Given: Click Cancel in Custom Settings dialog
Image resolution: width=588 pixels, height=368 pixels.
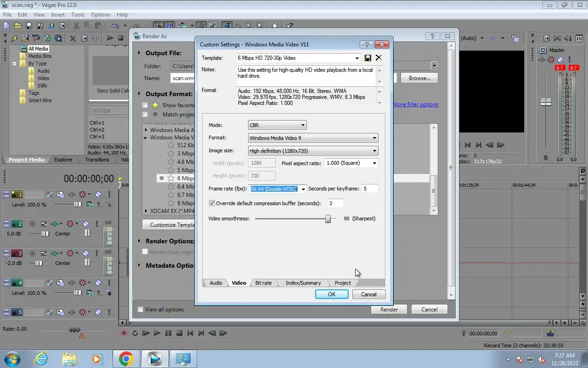Looking at the screenshot, I should pyautogui.click(x=369, y=294).
